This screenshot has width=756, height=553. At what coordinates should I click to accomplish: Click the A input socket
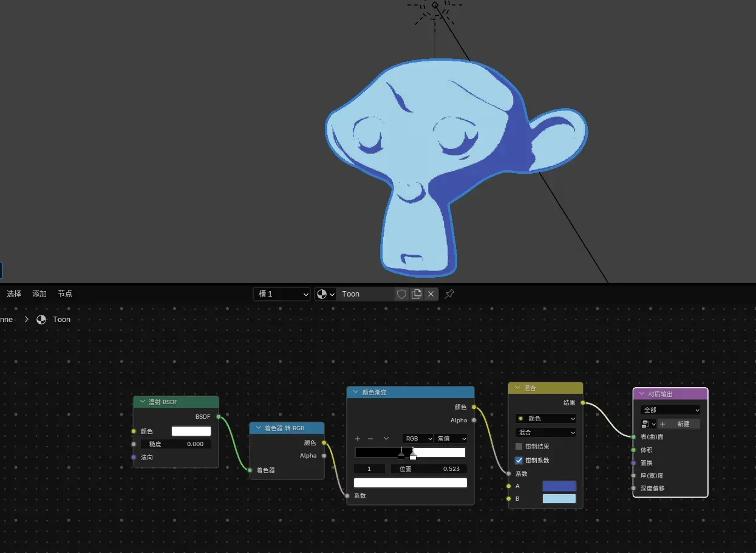click(x=509, y=486)
